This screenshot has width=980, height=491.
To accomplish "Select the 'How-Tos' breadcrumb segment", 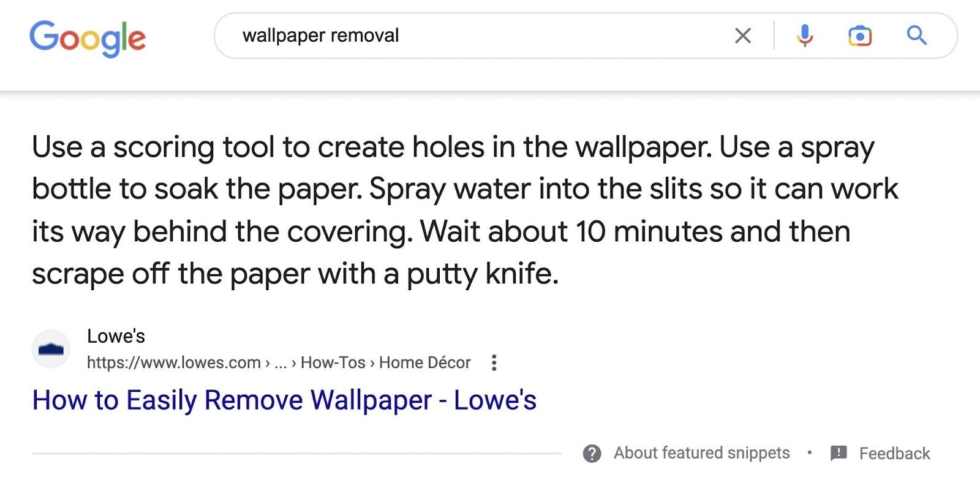I will 333,363.
